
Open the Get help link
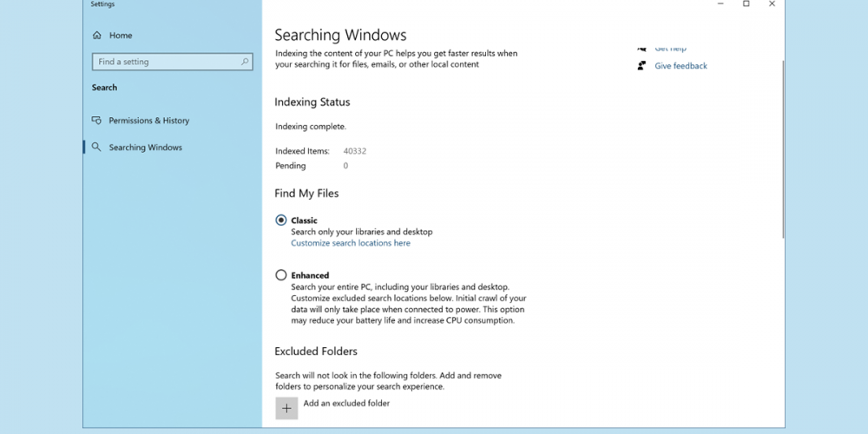[x=670, y=49]
